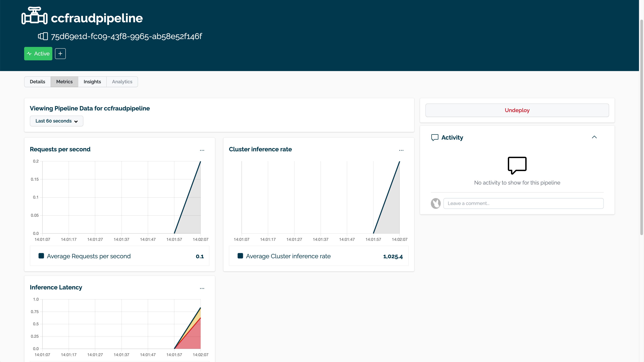The width and height of the screenshot is (644, 362).
Task: Focus the Leave a comment field
Action: click(x=523, y=203)
